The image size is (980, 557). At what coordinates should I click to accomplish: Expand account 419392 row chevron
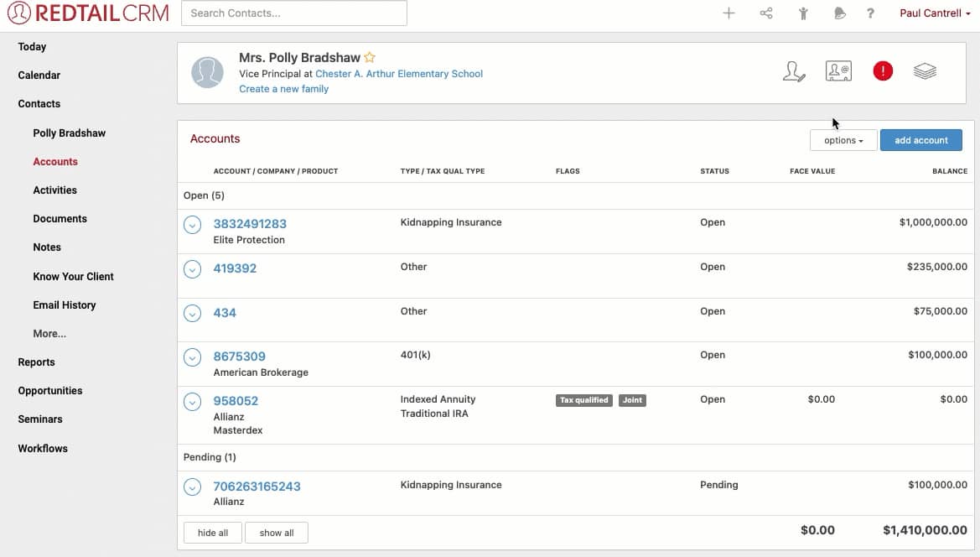coord(193,268)
